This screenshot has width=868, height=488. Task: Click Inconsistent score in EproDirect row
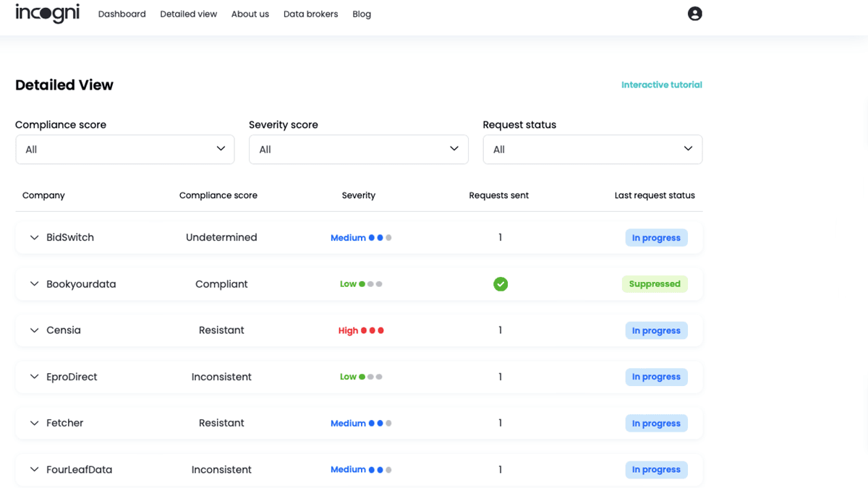coord(221,377)
